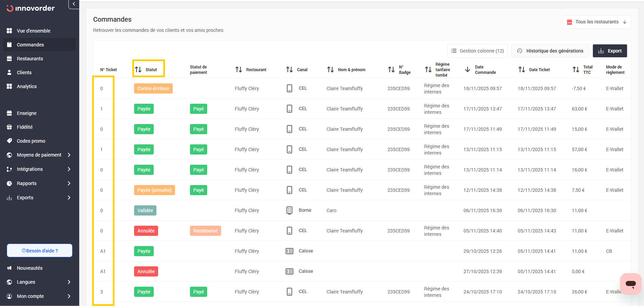644x306 pixels.
Task: Open the chat bubble widget
Action: coord(630,284)
